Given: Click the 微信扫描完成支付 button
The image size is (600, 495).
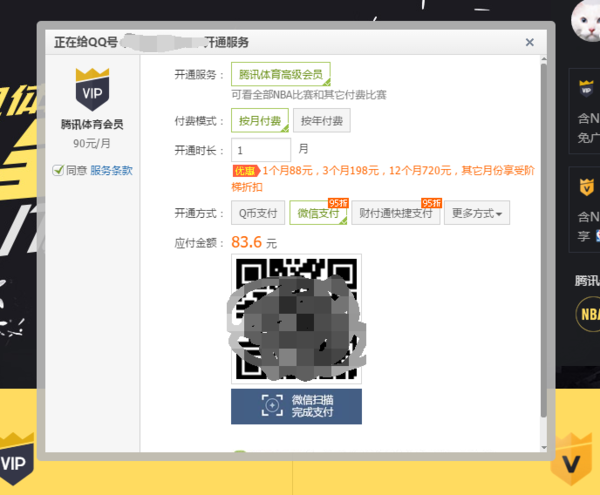Looking at the screenshot, I should pyautogui.click(x=297, y=406).
